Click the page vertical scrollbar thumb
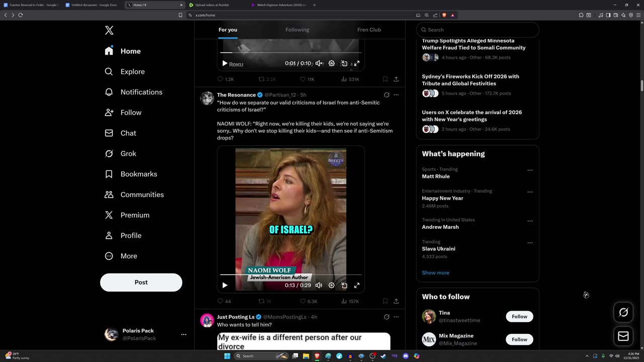This screenshot has height=362, width=644. (641, 85)
